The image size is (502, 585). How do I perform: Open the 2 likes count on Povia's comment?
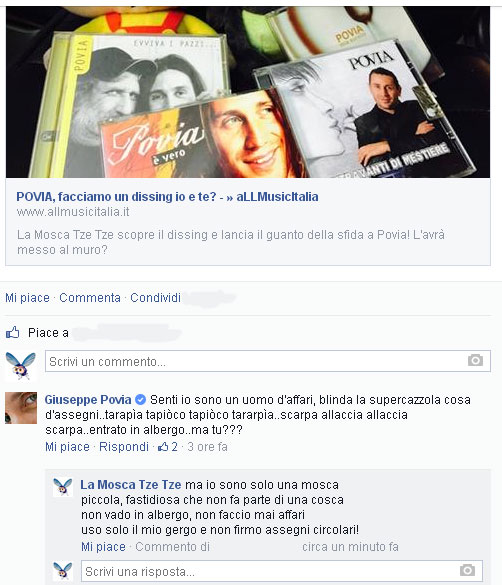[x=168, y=447]
